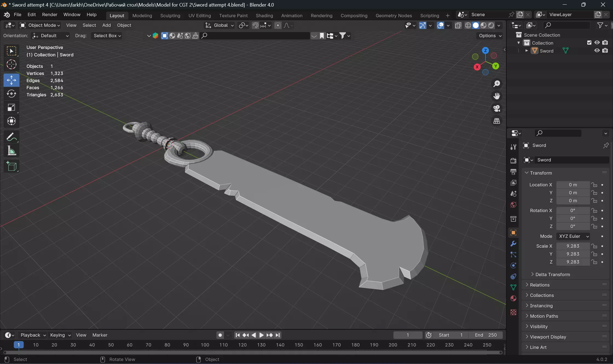Screen dimensions: 613x364
Task: Switch to the Modeling workspace tab
Action: tap(142, 16)
